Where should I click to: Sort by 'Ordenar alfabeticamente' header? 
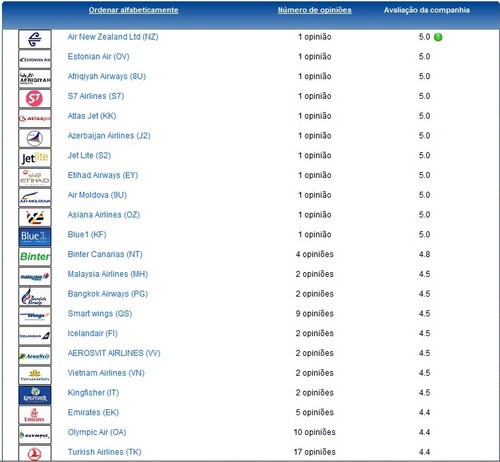(x=133, y=10)
